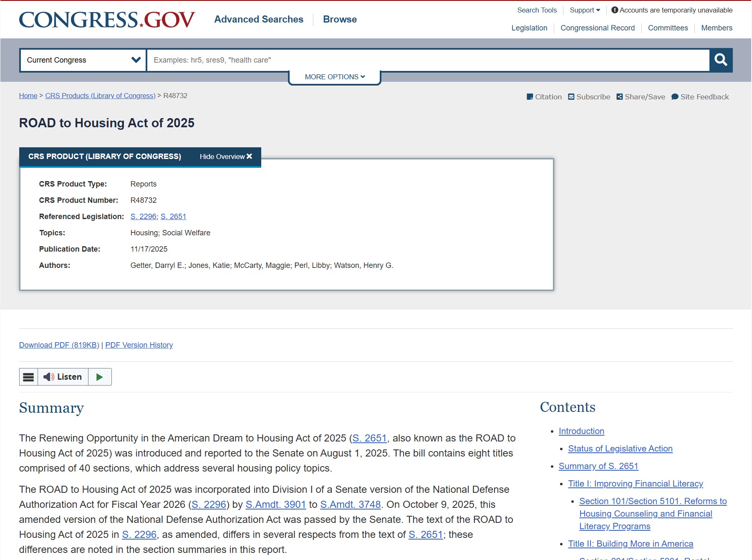752x560 pixels.
Task: Open the Citation tool
Action: tap(544, 97)
